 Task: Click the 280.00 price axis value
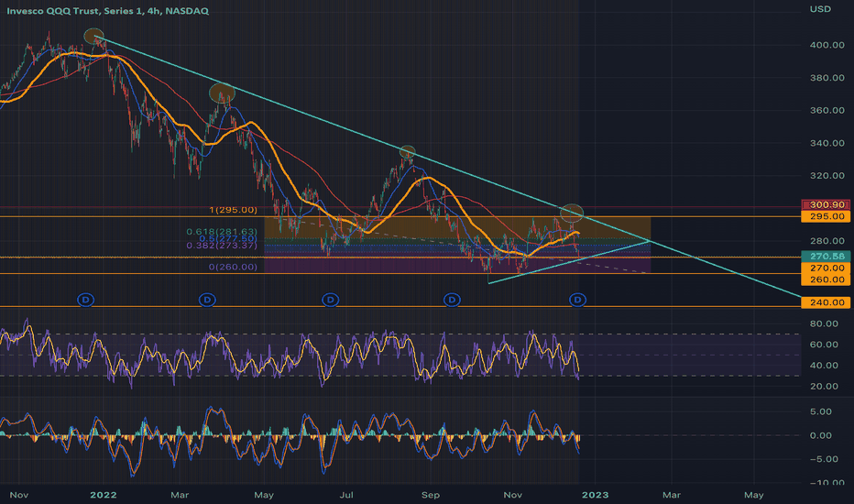pyautogui.click(x=827, y=241)
